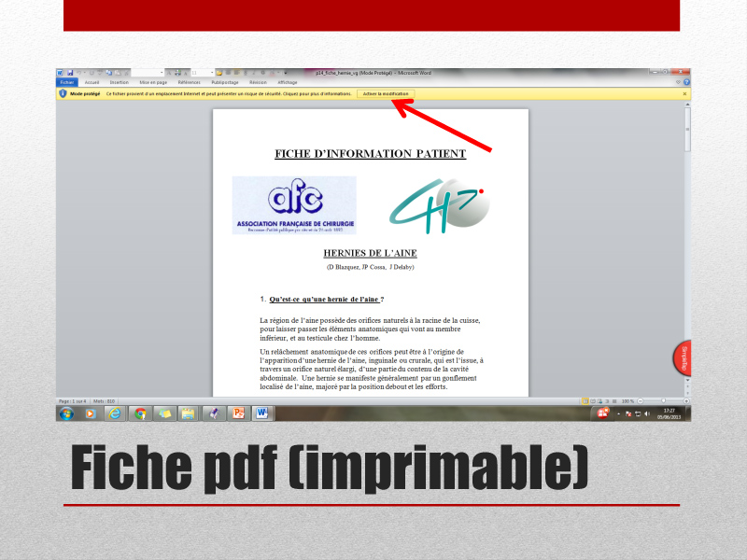Click Activer la modification button
The image size is (747, 560).
(386, 94)
